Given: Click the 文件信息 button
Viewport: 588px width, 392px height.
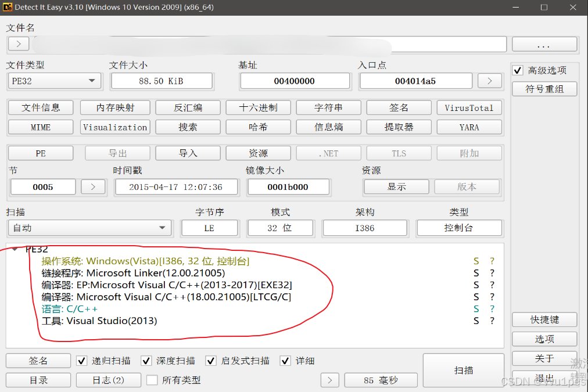Looking at the screenshot, I should click(x=41, y=107).
